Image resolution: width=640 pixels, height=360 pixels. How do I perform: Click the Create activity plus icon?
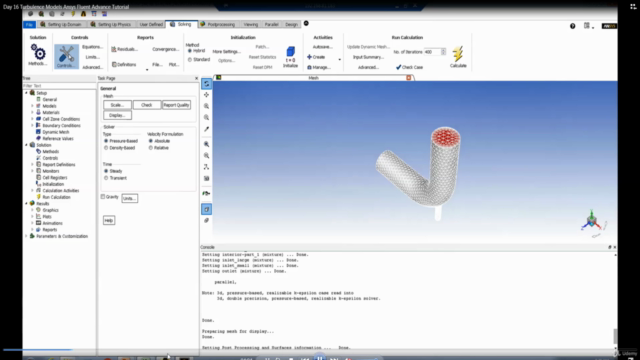click(309, 57)
